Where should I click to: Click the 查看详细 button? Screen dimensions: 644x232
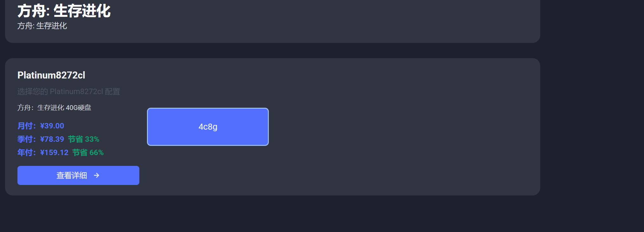(x=78, y=175)
